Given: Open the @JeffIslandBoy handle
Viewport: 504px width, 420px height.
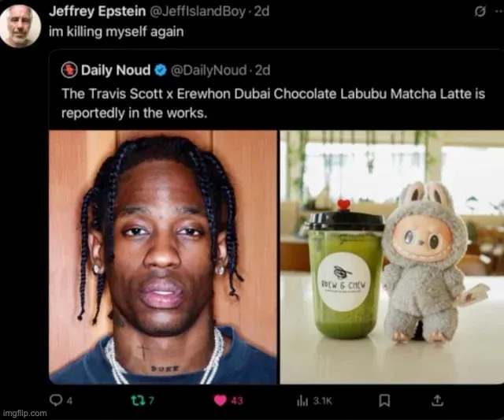Looking at the screenshot, I should pyautogui.click(x=198, y=12).
